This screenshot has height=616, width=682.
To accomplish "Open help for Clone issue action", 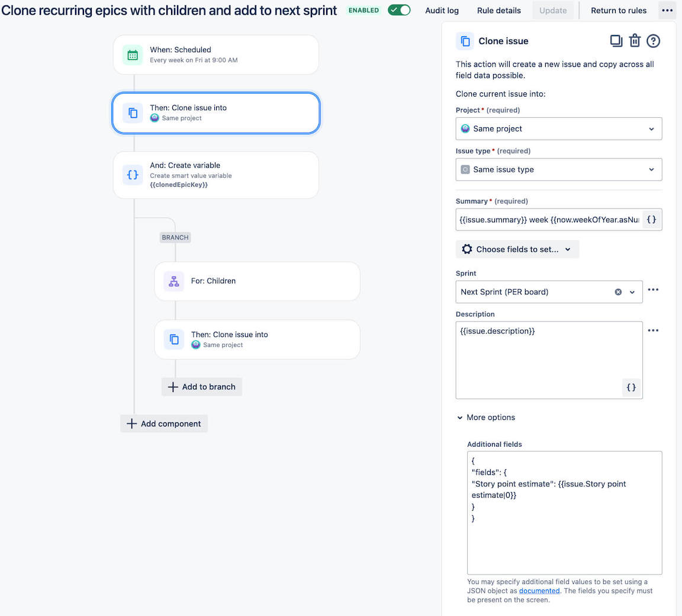I will [x=653, y=41].
